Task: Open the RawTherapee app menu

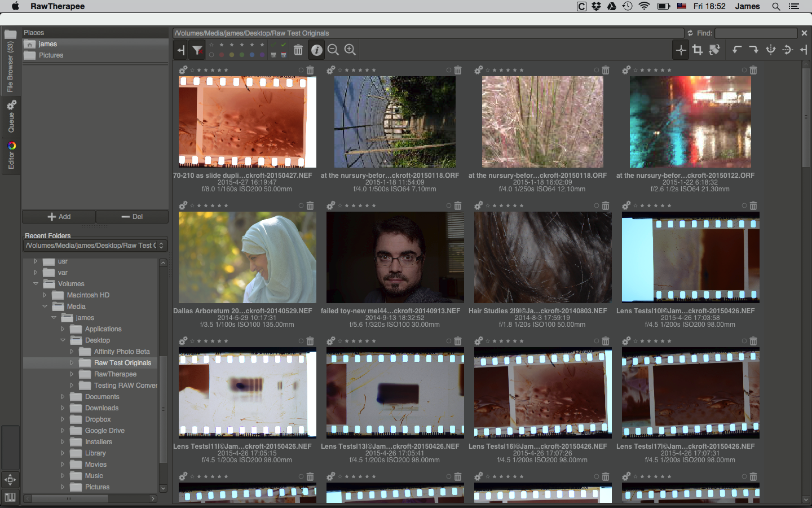Action: [58, 6]
